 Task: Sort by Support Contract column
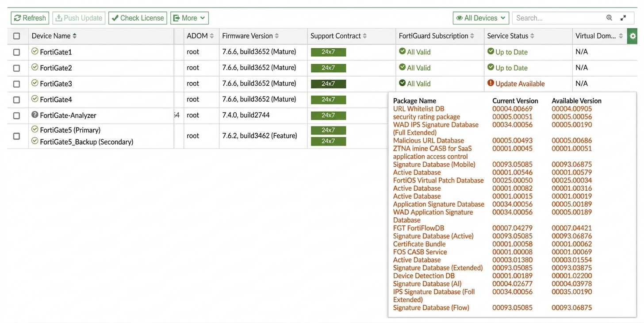tap(338, 36)
